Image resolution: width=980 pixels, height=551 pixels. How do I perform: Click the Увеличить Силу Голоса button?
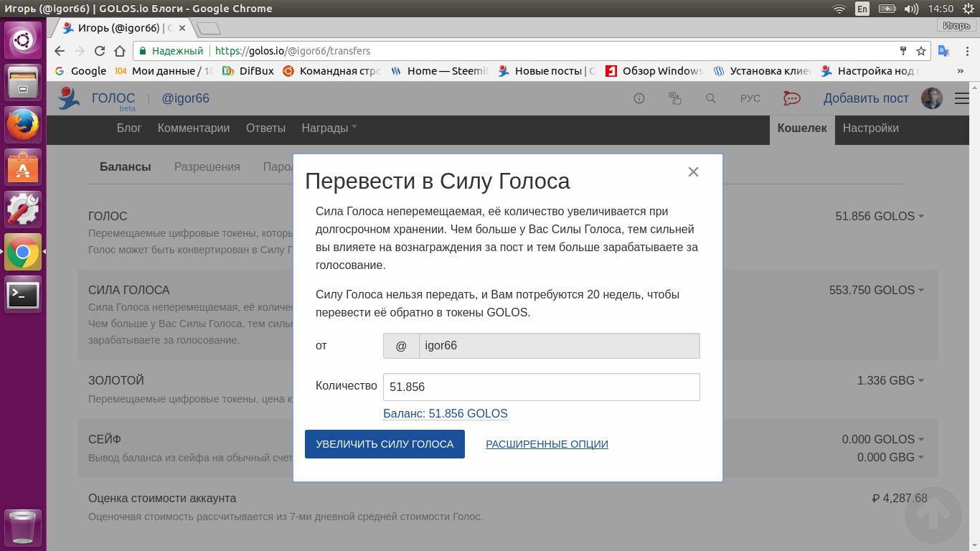point(385,444)
